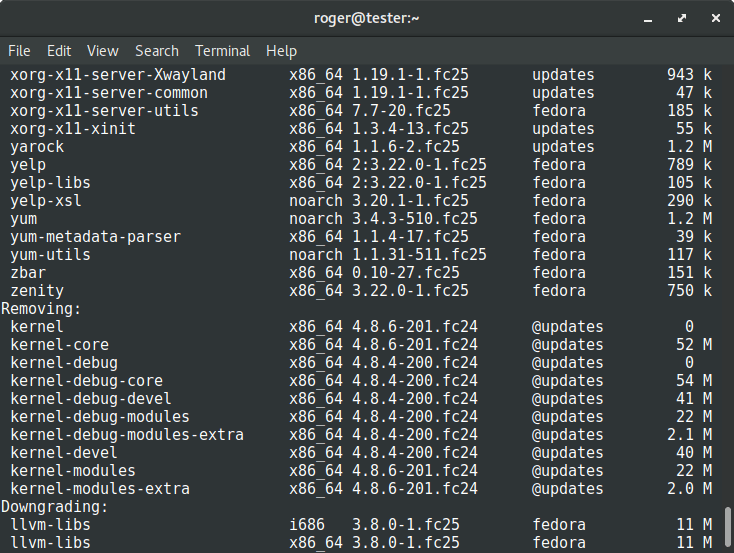
Task: Click the window title roger@tester:~
Action: coord(367,18)
